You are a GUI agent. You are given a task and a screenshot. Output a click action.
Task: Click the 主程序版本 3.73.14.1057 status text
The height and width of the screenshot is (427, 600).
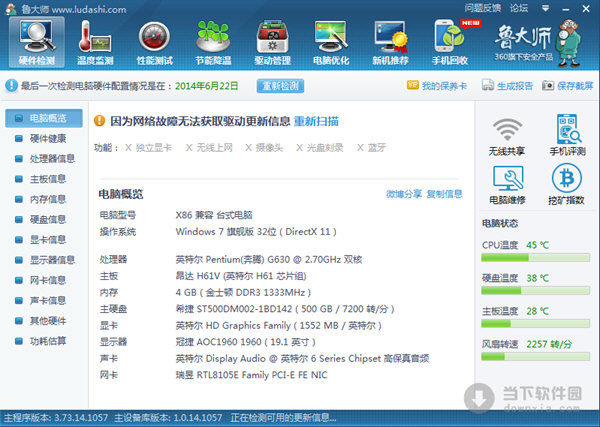pos(56,418)
